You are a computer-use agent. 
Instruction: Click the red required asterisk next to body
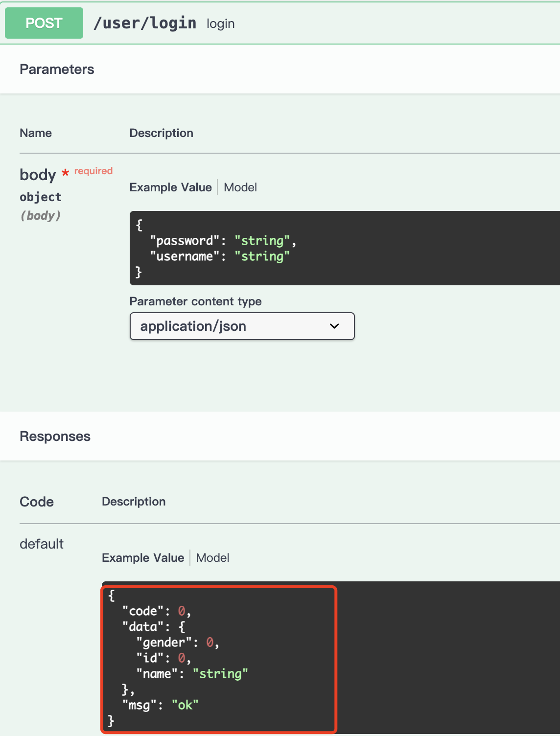(65, 174)
